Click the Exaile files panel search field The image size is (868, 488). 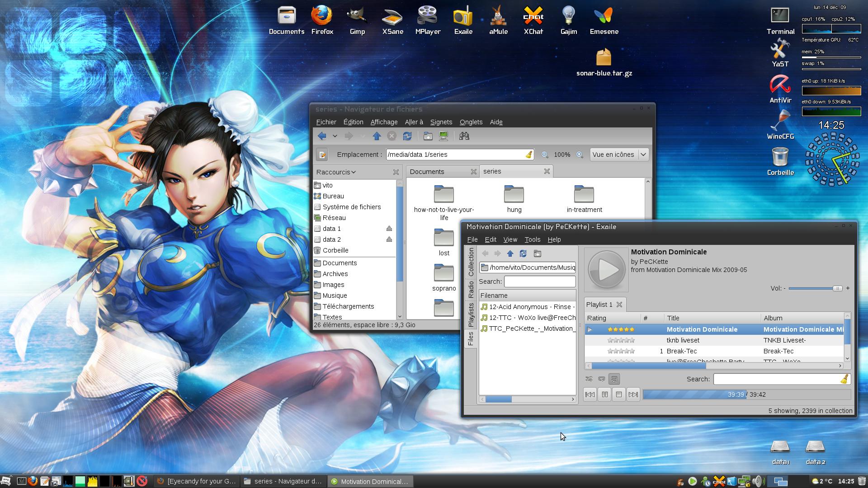pyautogui.click(x=540, y=282)
